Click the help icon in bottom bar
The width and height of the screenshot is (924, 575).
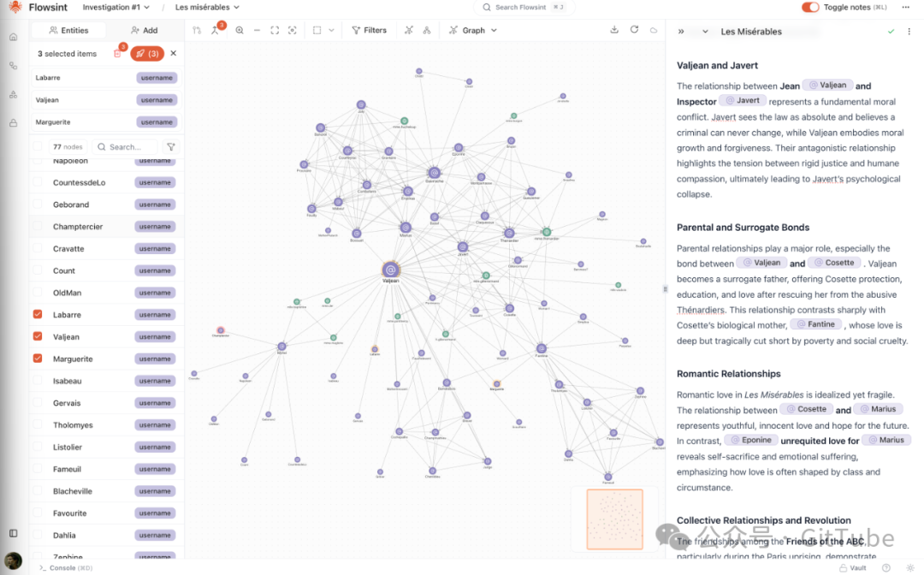pos(885,568)
